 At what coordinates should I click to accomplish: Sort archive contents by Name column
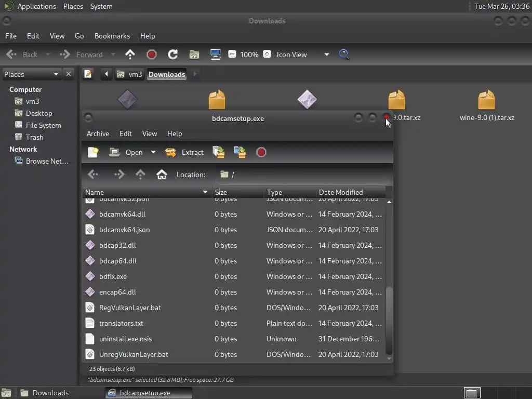click(147, 192)
